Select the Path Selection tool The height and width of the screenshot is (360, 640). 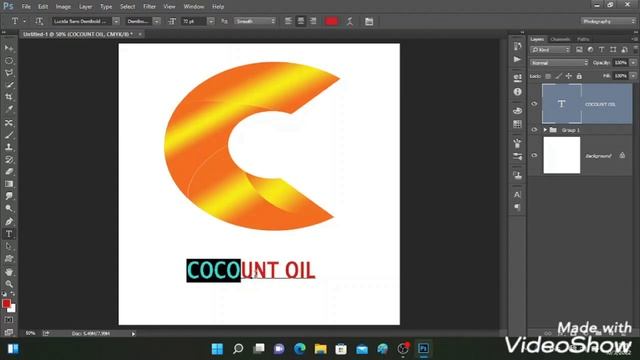[9, 246]
